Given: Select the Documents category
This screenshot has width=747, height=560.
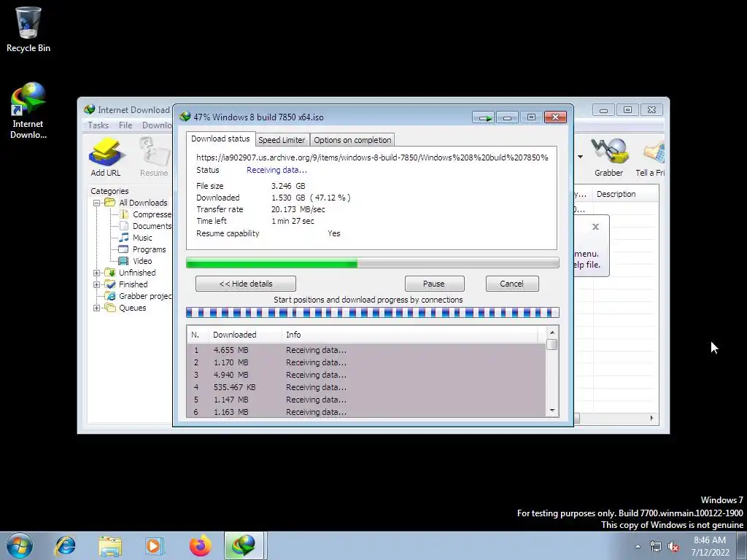Looking at the screenshot, I should (x=146, y=226).
